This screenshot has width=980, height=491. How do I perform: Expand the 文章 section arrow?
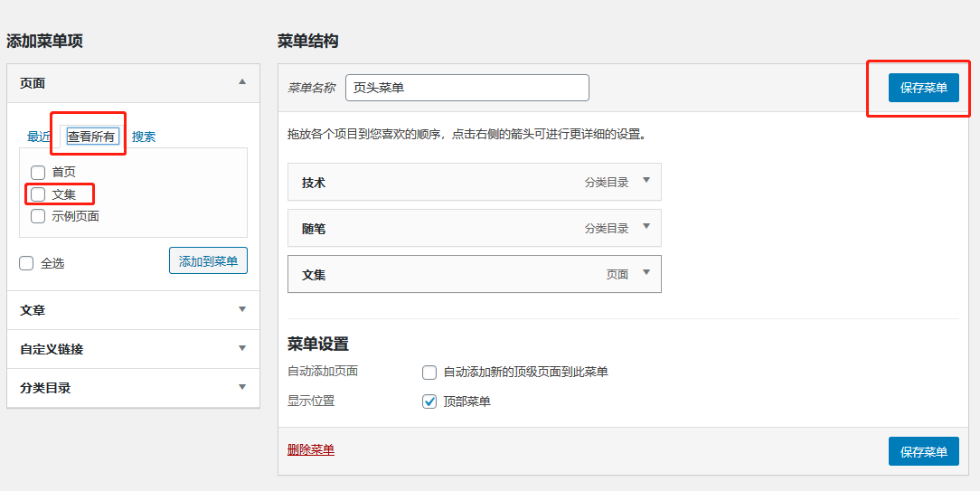pyautogui.click(x=242, y=309)
